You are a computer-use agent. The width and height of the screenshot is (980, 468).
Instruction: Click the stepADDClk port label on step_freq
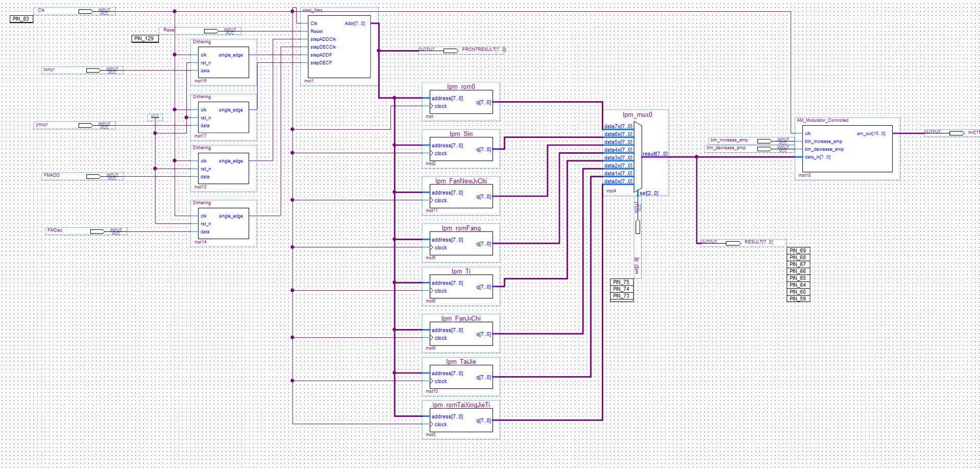[323, 39]
